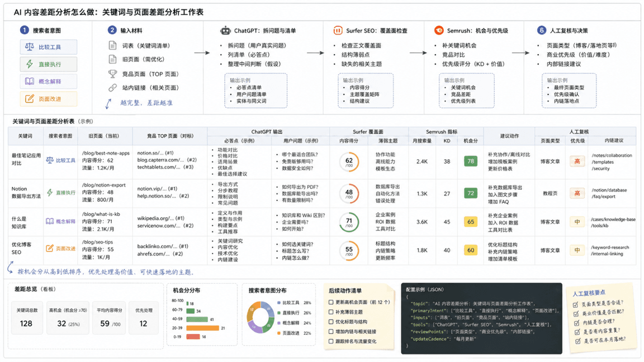Viewport: 644px width, 362px height.
Task: Click the 建议动作 column header
Action: 509,136
